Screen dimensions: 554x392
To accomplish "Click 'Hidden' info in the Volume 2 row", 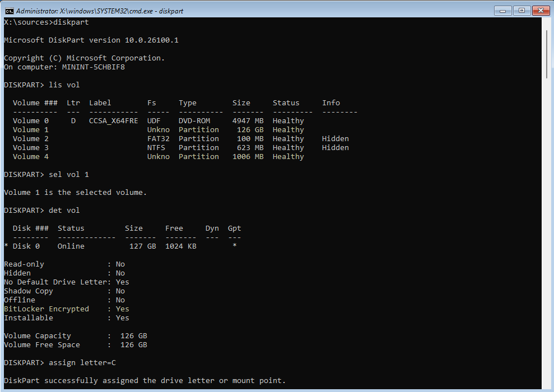I will coord(336,139).
